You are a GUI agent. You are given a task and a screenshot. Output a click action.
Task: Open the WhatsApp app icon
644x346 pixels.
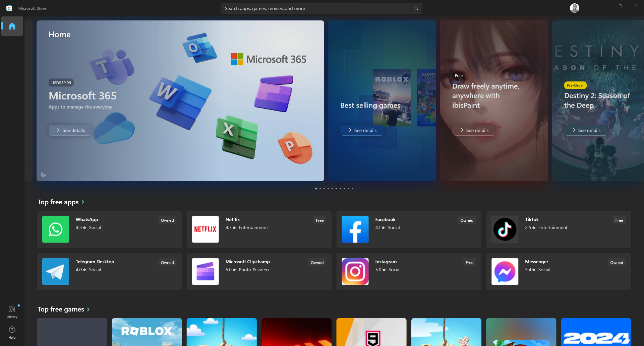56,229
